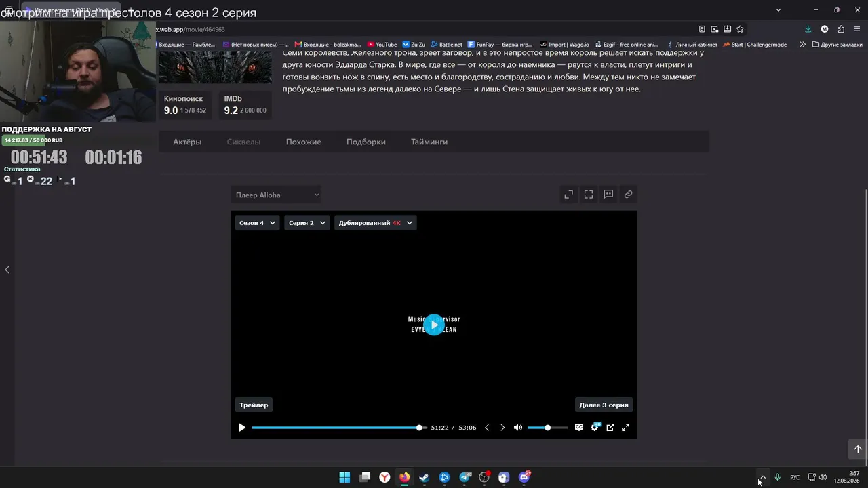Click the IMDb 9.2 rating box
Screen dimensions: 868x488
pyautogui.click(x=245, y=105)
